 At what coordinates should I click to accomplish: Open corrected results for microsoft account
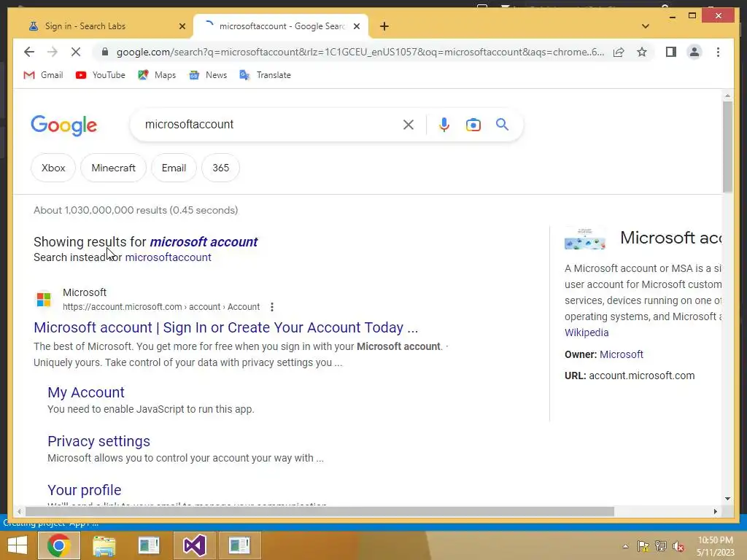(204, 242)
